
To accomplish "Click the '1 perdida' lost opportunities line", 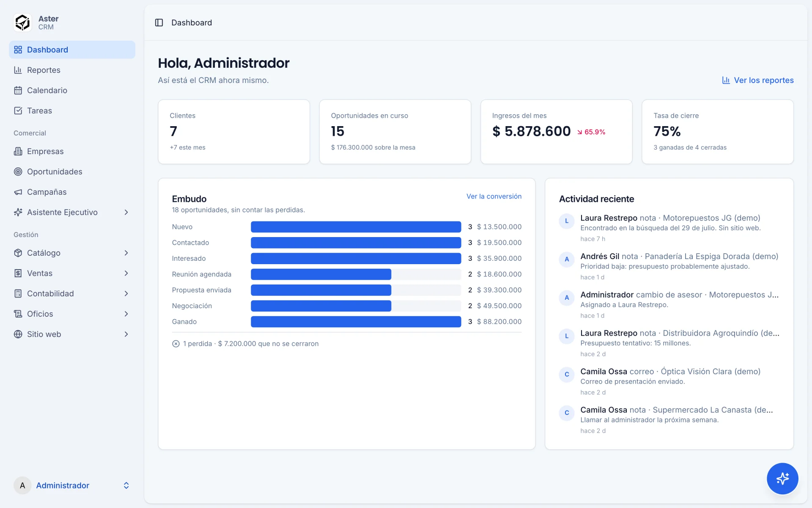I will 245,344.
